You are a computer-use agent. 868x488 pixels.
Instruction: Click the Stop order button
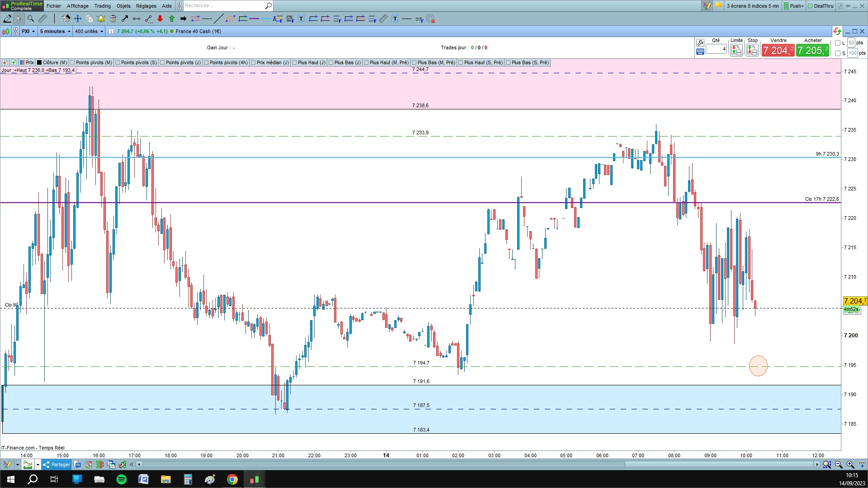[752, 50]
